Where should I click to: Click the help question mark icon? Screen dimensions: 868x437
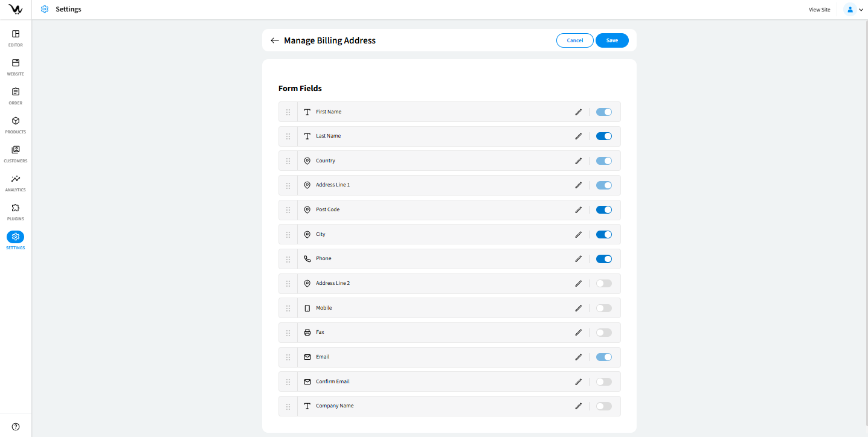[x=16, y=427]
